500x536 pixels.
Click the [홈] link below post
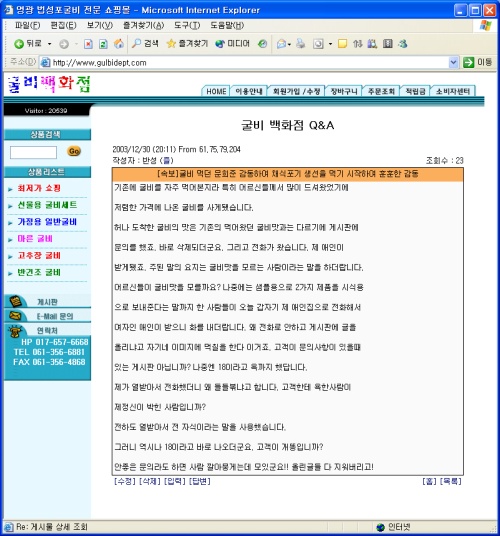pos(429,481)
